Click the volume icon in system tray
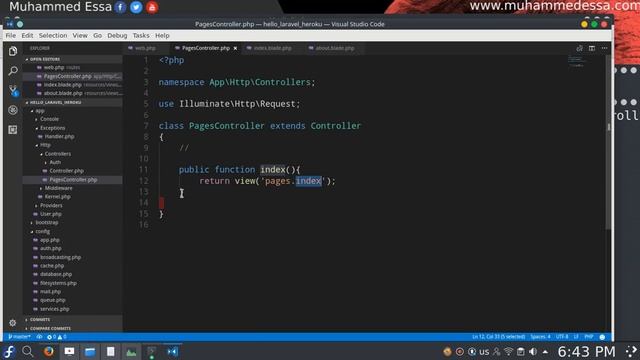 click(533, 351)
